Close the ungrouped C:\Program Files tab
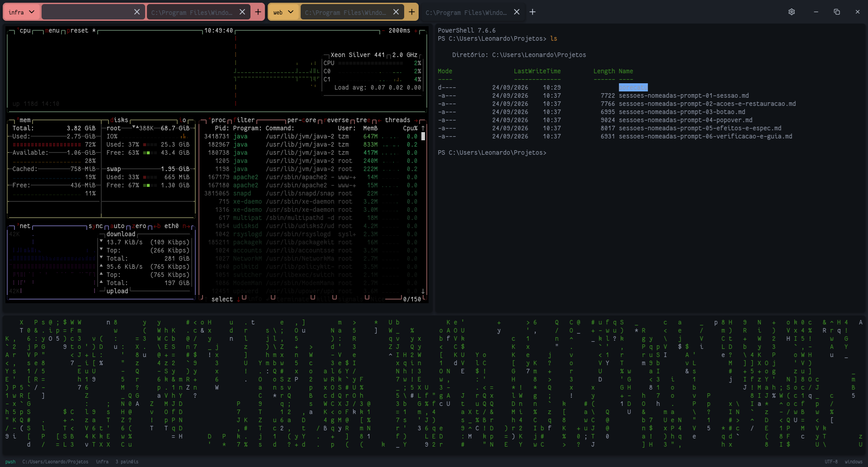The image size is (868, 467). pos(517,12)
